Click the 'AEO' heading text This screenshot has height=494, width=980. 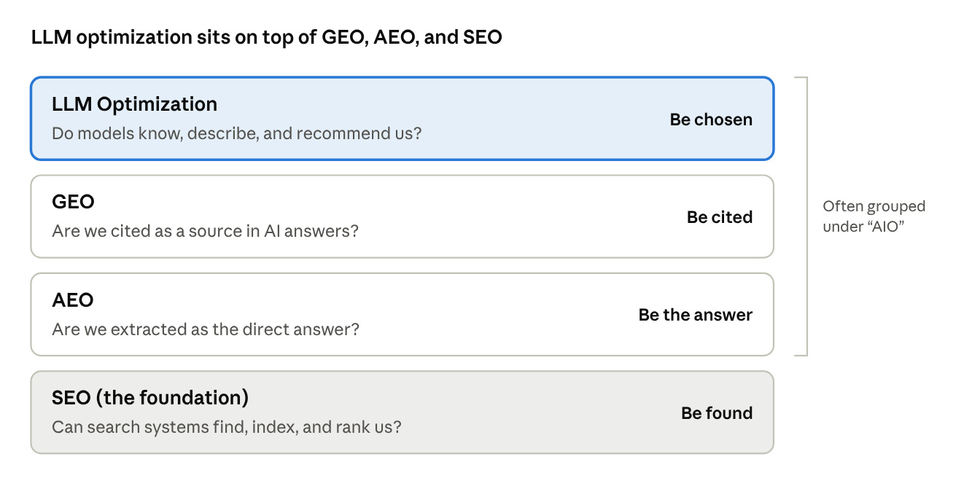point(73,300)
